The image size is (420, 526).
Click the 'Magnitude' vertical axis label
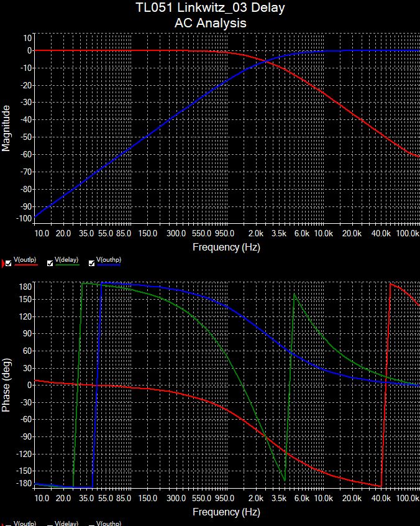click(6, 128)
